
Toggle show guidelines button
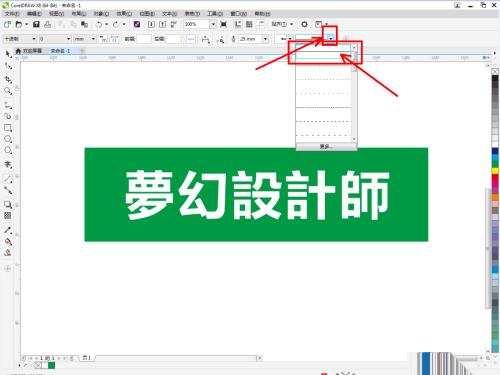pos(261,24)
